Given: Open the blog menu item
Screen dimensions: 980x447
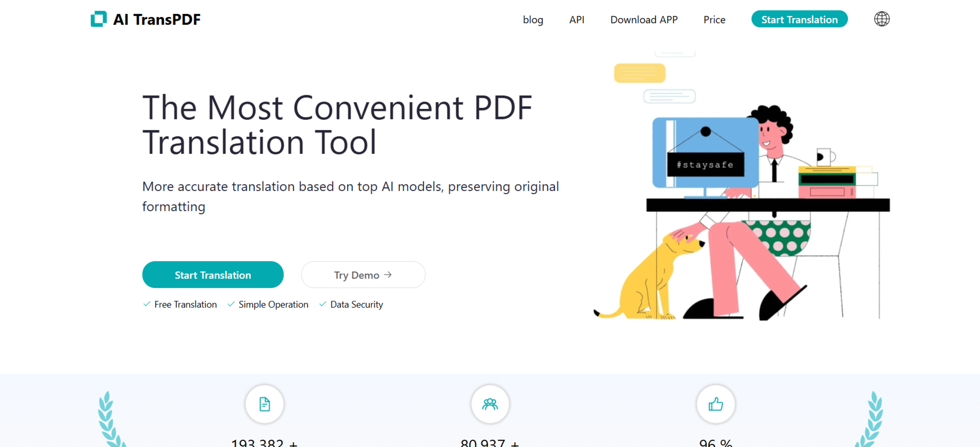Looking at the screenshot, I should (x=533, y=19).
